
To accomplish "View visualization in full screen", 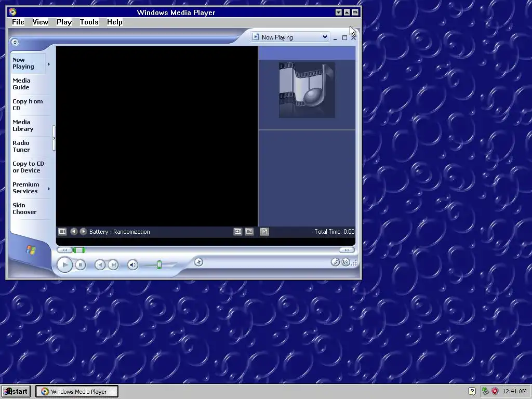I will (249, 231).
